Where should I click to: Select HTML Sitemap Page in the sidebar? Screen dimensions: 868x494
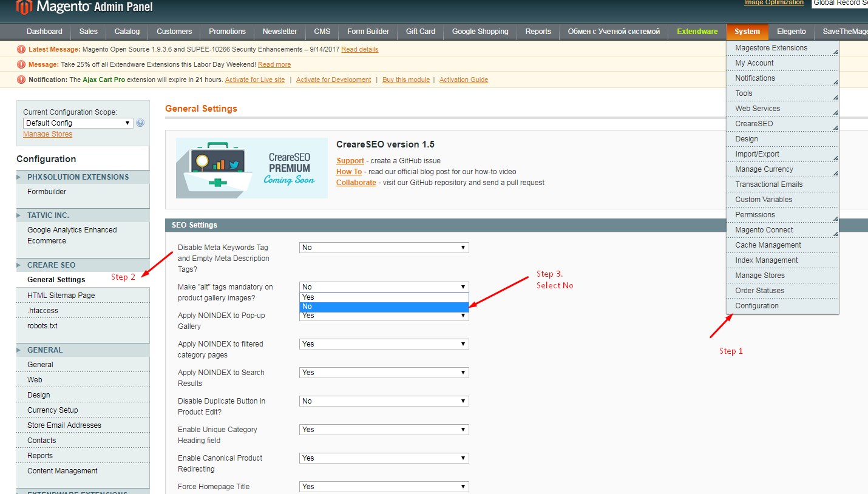61,295
